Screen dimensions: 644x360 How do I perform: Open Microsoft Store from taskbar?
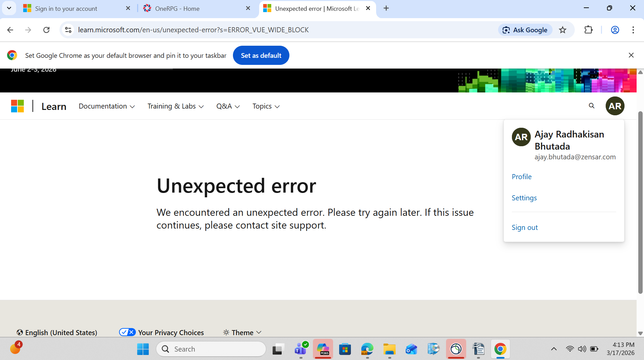[345, 349]
